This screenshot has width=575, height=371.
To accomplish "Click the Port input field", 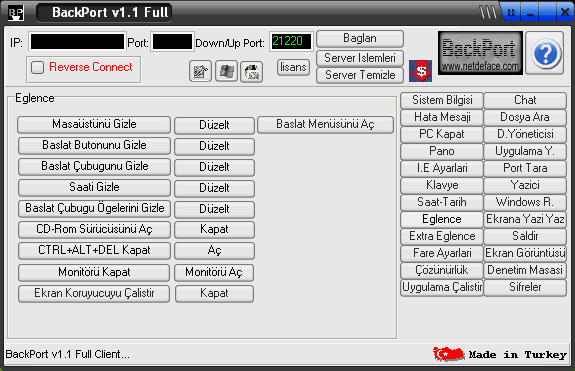I will click(172, 42).
